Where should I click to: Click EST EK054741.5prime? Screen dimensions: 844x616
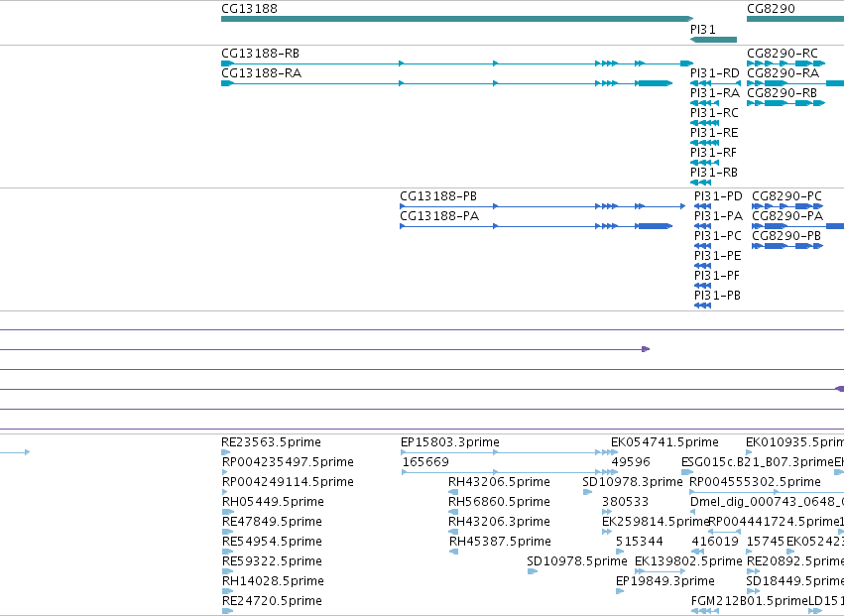point(664,442)
